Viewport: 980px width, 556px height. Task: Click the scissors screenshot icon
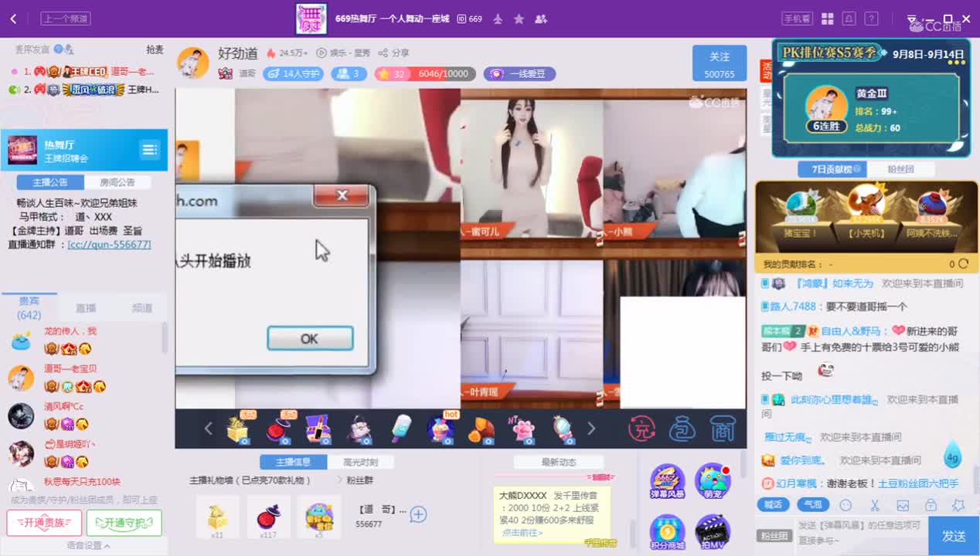[874, 505]
